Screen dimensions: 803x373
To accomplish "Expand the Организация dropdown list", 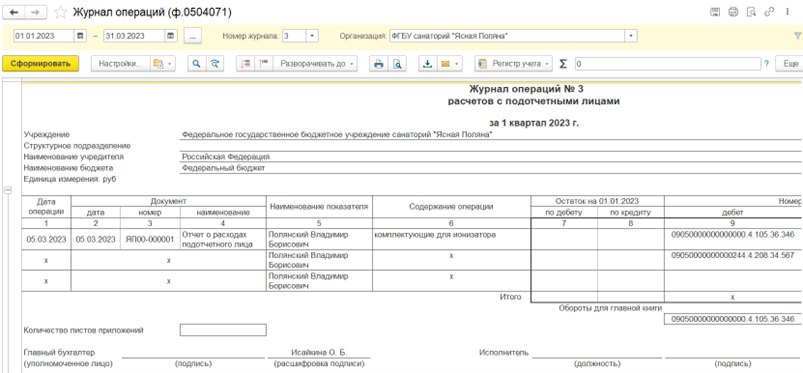I will 631,36.
